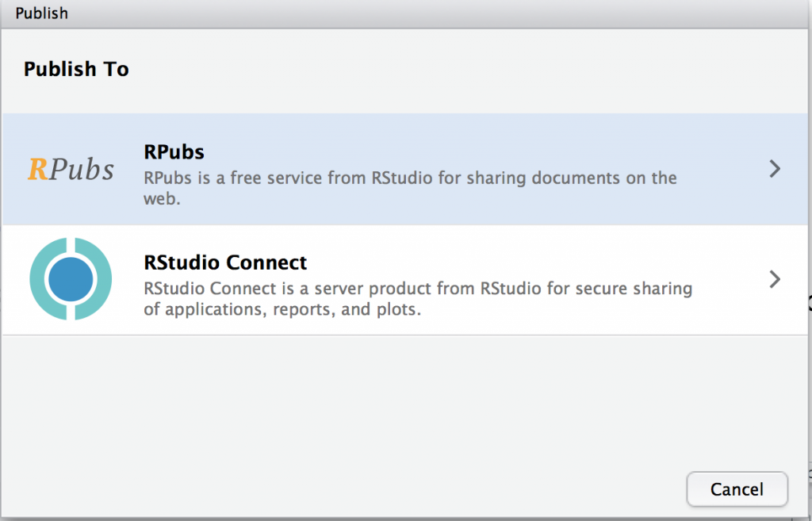
Task: Click the RStudio Connect circular logo
Action: [x=71, y=279]
